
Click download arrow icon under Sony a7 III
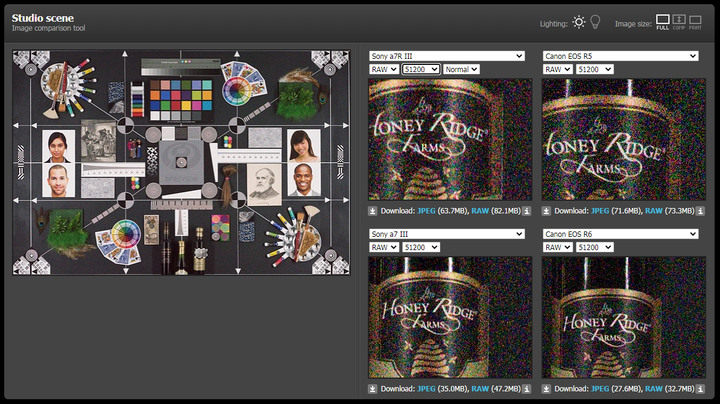pos(372,389)
